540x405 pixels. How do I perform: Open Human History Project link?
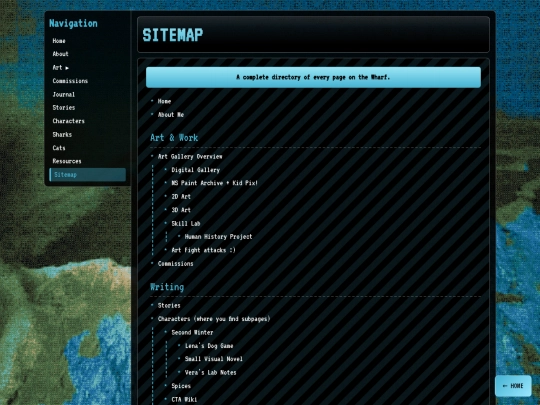(218, 237)
